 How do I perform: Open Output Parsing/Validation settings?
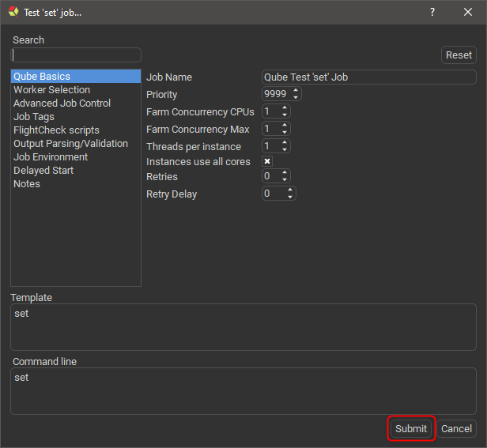pos(70,144)
